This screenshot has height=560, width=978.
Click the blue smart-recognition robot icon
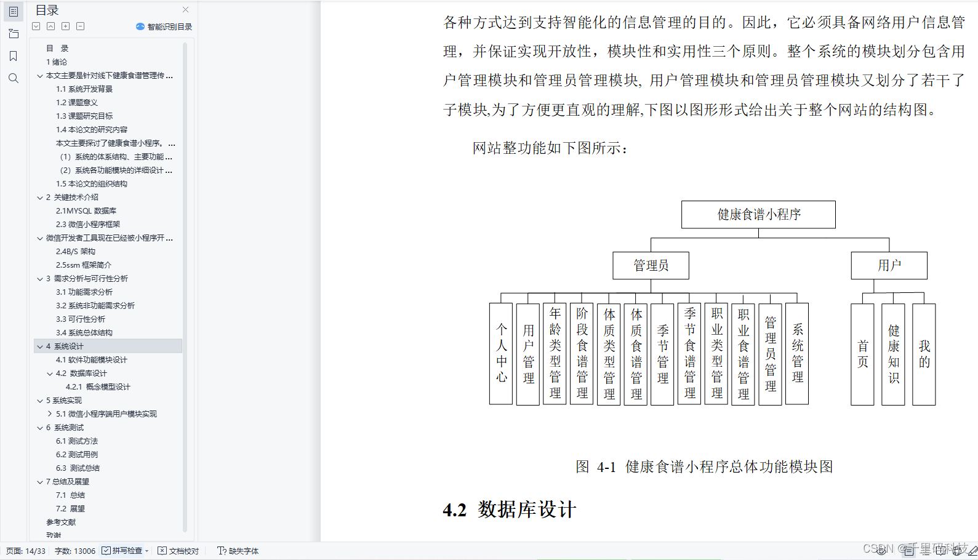140,26
